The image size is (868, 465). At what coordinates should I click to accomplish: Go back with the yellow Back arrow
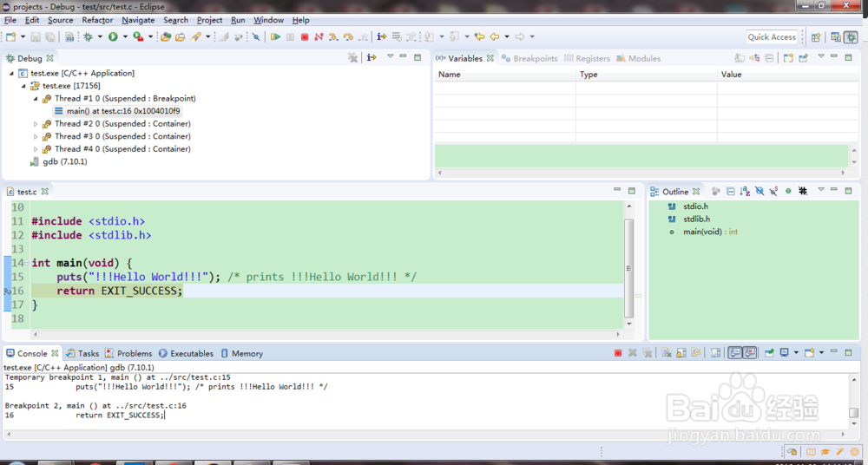tap(495, 37)
